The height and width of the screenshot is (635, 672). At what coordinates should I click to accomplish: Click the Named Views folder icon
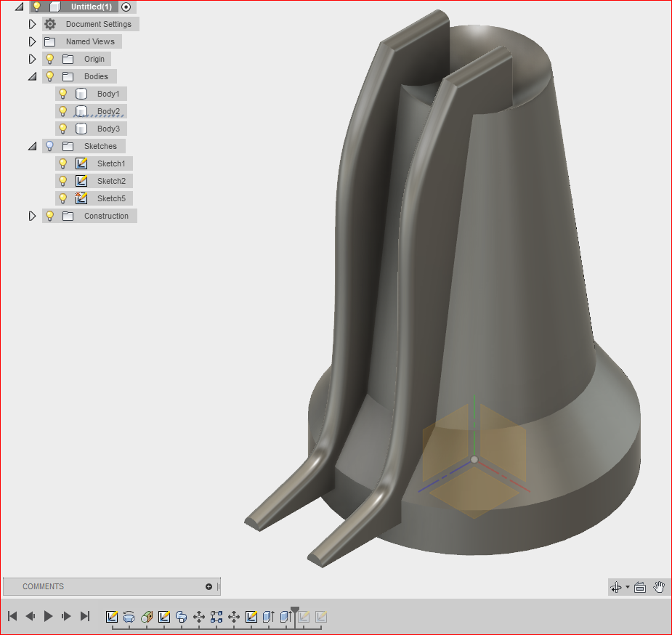(x=49, y=41)
